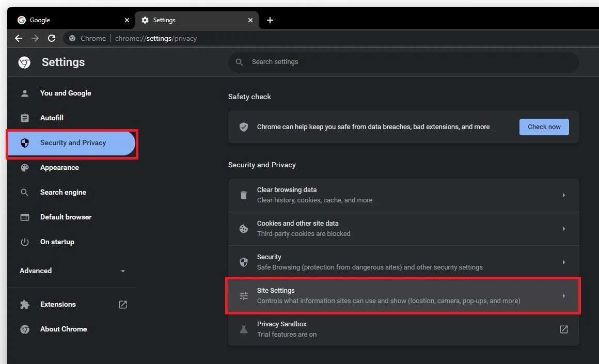Expand Cookies and other site data arrow
Screen dimensions: 599x364
coord(564,229)
